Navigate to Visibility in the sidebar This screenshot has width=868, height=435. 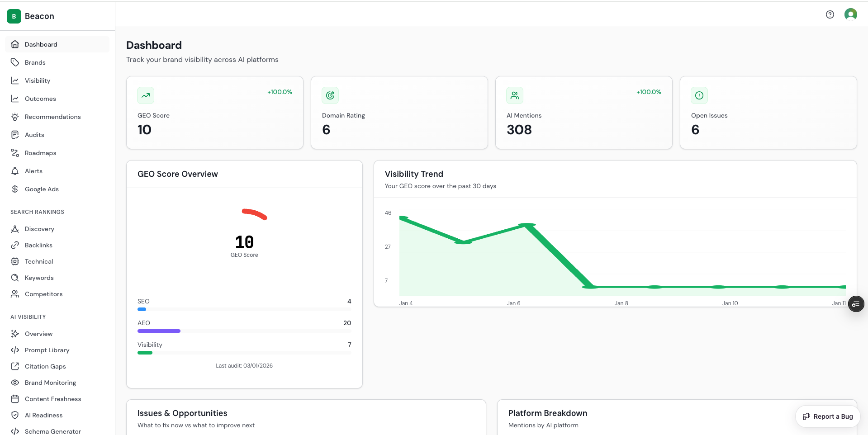point(38,80)
